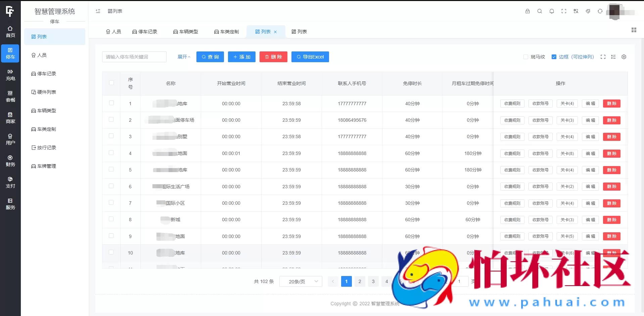Select the 财务 sidebar icon
644x316 pixels.
pyautogui.click(x=10, y=161)
